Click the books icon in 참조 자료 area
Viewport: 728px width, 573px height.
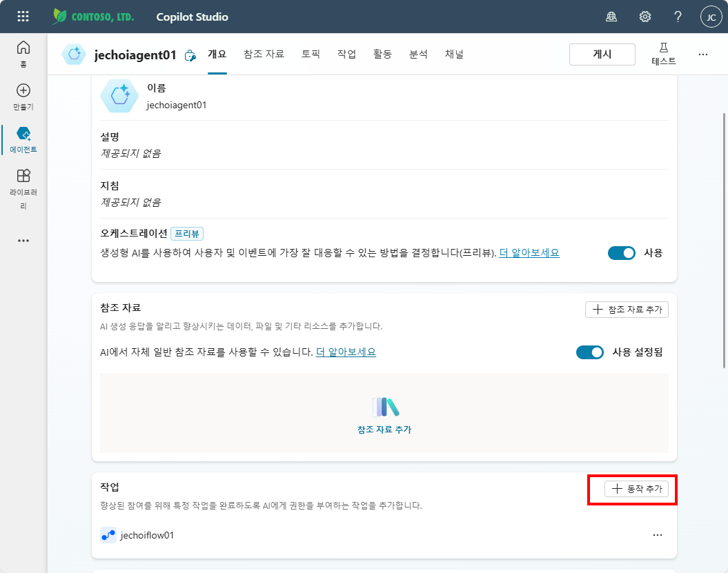(x=385, y=407)
